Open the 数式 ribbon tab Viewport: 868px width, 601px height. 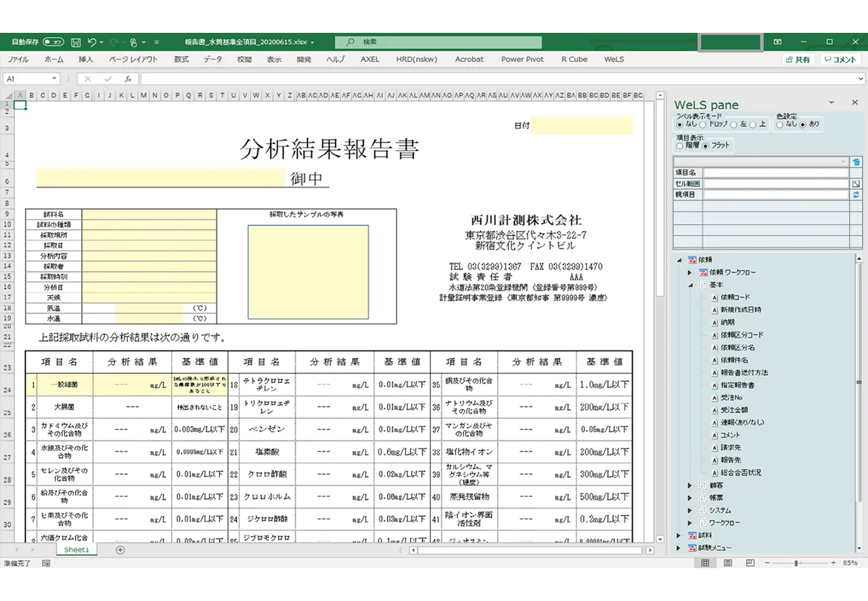(181, 59)
